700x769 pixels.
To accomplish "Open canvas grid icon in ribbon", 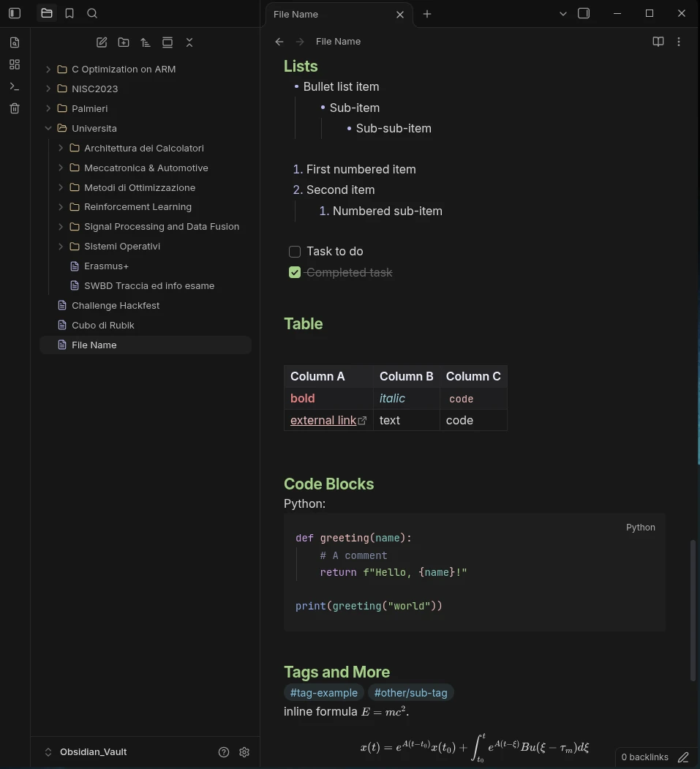I will pos(15,64).
